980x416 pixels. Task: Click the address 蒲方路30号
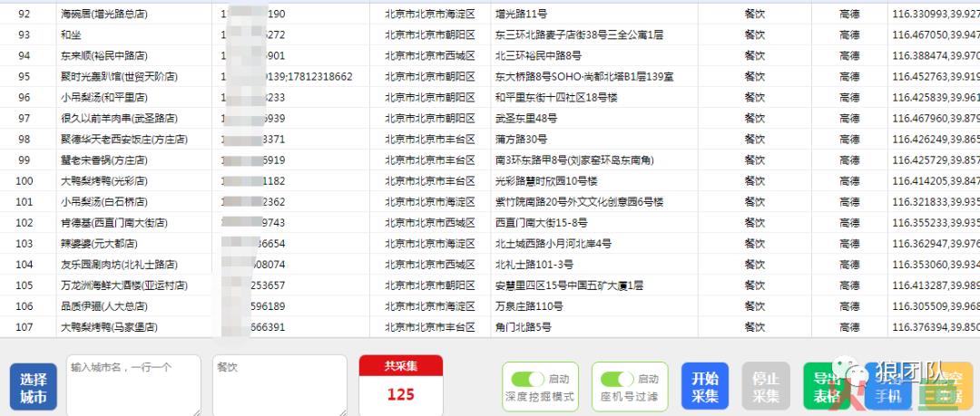(521, 140)
